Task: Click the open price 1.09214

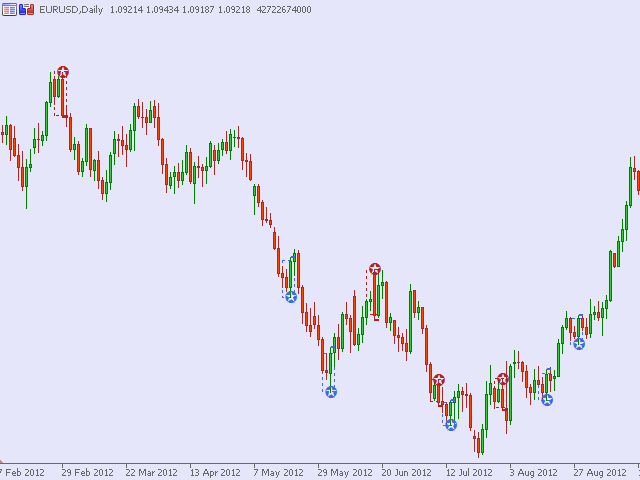Action: 126,10
